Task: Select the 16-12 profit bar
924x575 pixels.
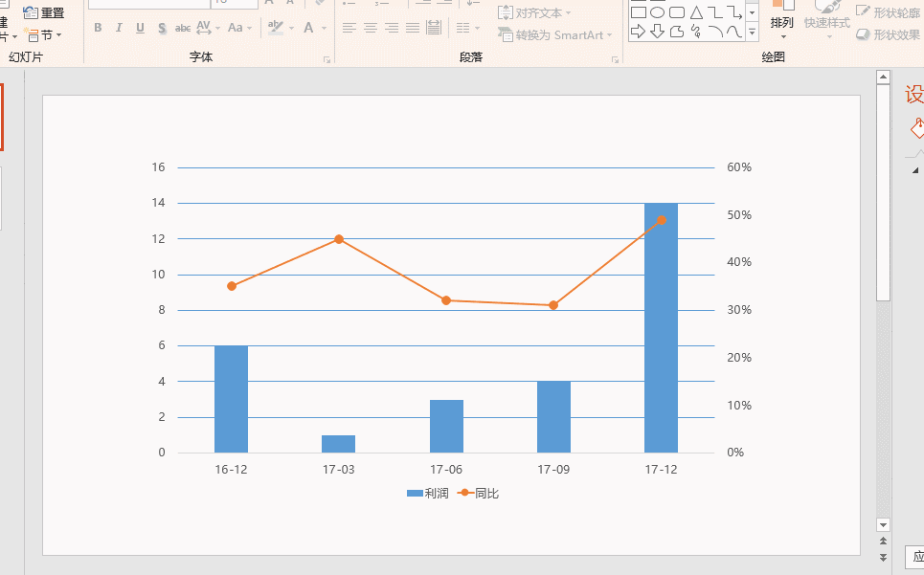Action: pos(231,399)
